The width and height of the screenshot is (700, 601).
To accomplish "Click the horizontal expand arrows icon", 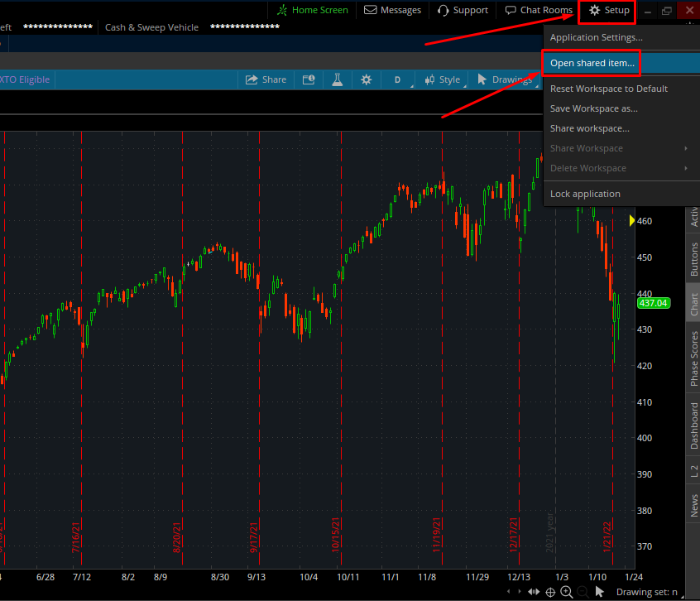I will click(534, 592).
